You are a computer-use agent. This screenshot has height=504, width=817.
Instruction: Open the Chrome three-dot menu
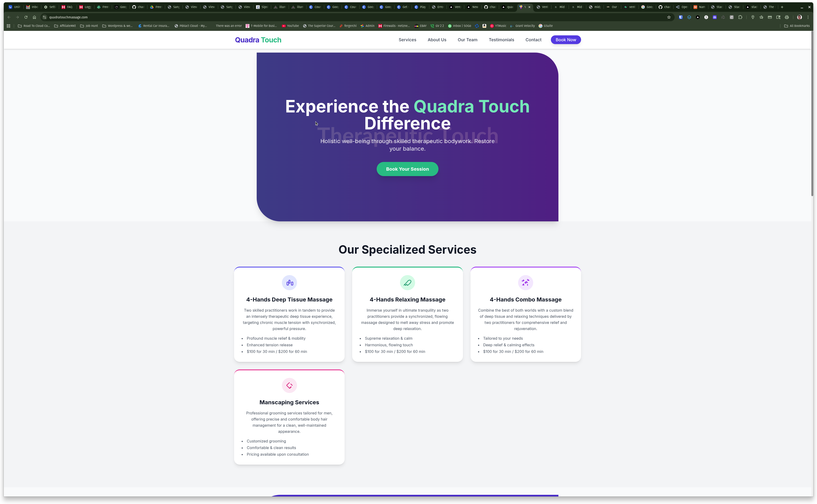[808, 17]
